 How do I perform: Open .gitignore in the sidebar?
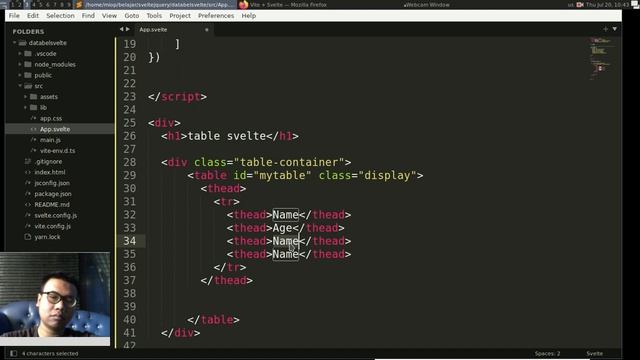coord(48,161)
